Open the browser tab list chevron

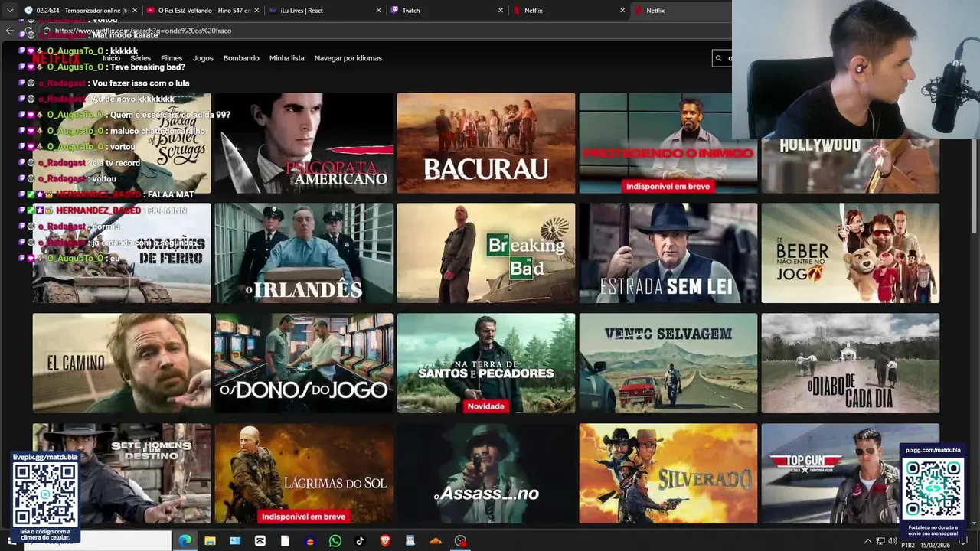coord(9,11)
